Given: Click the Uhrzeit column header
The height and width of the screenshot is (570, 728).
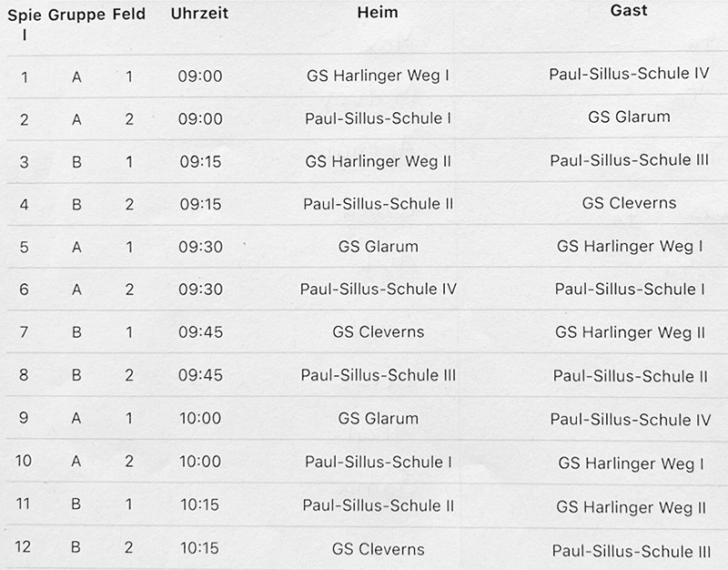Looking at the screenshot, I should (199, 15).
